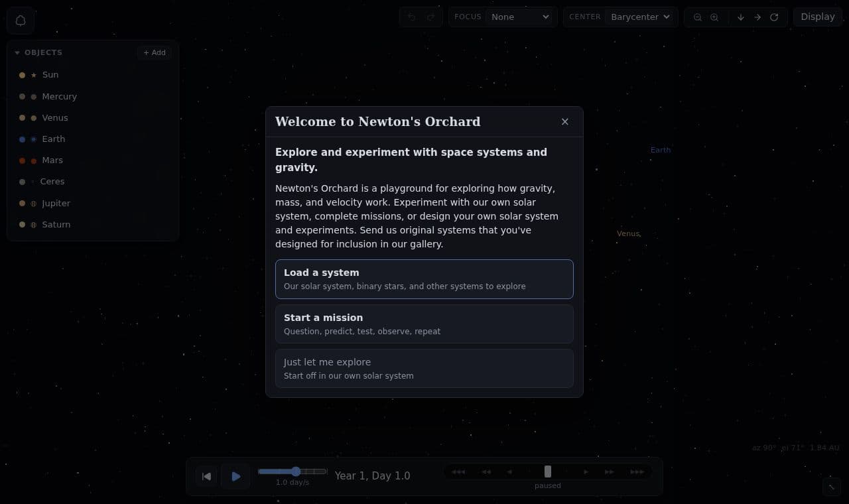Click the fastest forward triple-arrow
Viewport: 849px width, 504px height.
coord(637,472)
